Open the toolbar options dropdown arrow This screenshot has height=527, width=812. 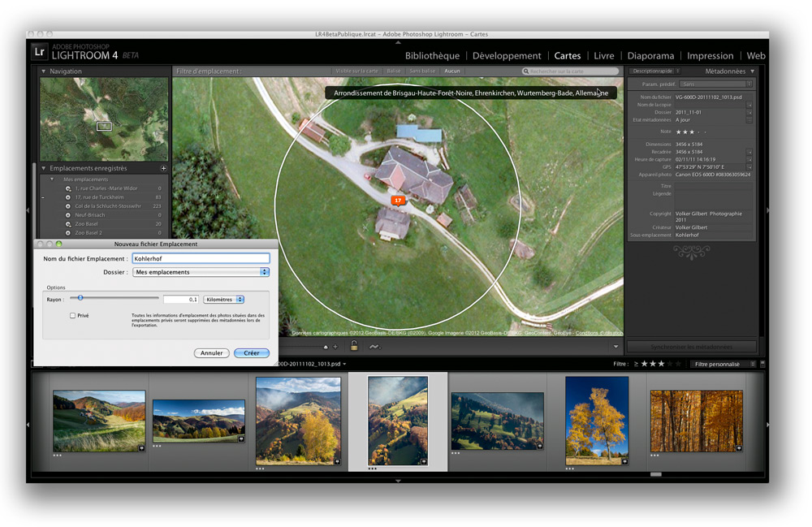tap(615, 347)
